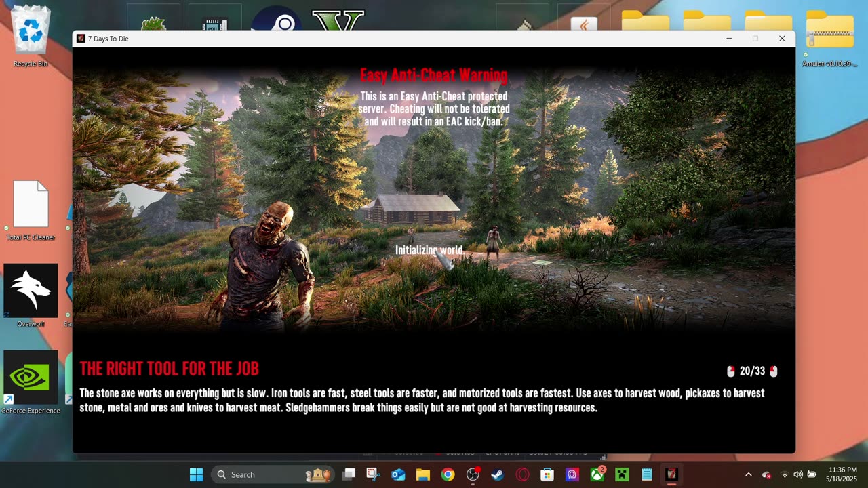Open the Overwolf desktop shortcut

pyautogui.click(x=31, y=296)
